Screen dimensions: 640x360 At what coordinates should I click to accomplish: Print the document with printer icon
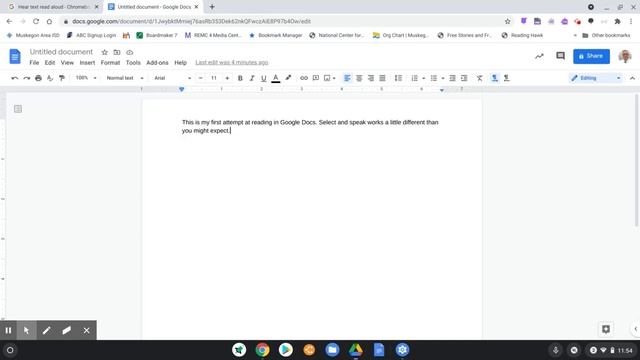pyautogui.click(x=38, y=78)
